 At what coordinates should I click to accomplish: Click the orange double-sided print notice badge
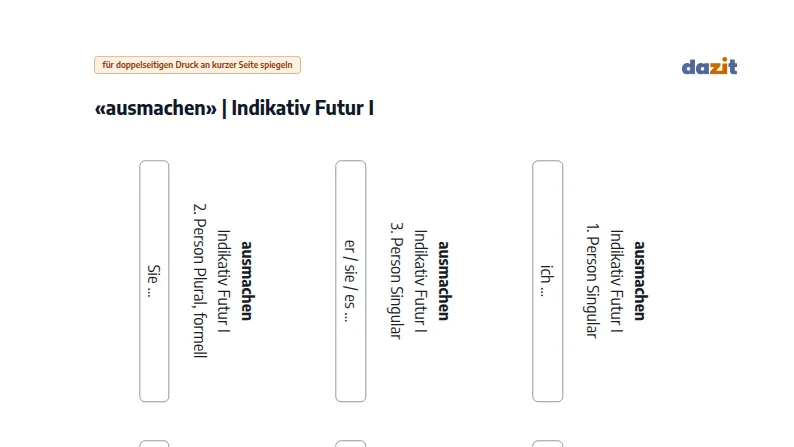[x=197, y=65]
